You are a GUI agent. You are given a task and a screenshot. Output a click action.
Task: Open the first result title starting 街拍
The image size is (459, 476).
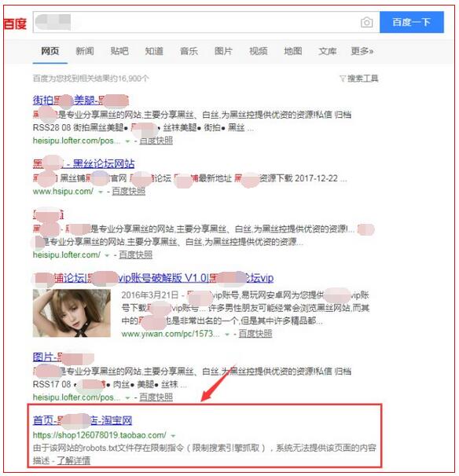pos(81,101)
